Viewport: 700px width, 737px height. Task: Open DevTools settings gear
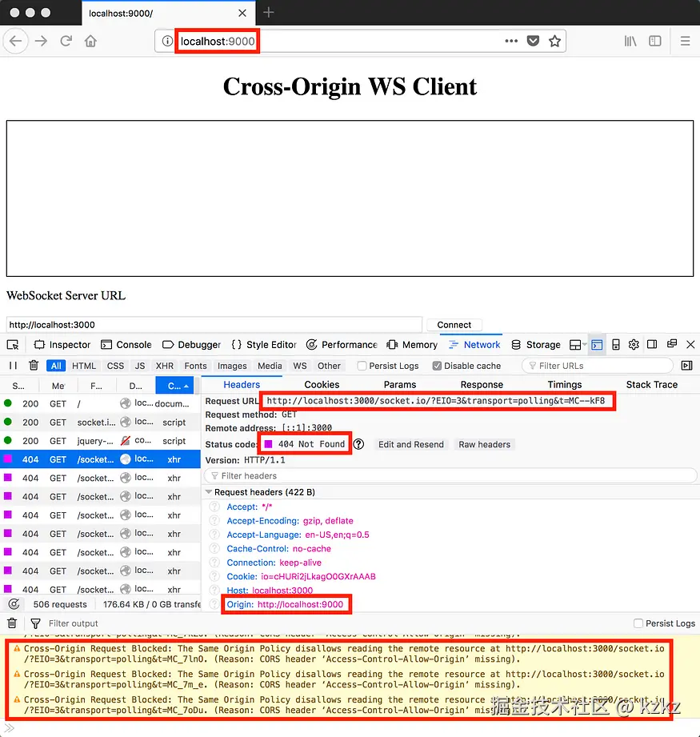(634, 345)
